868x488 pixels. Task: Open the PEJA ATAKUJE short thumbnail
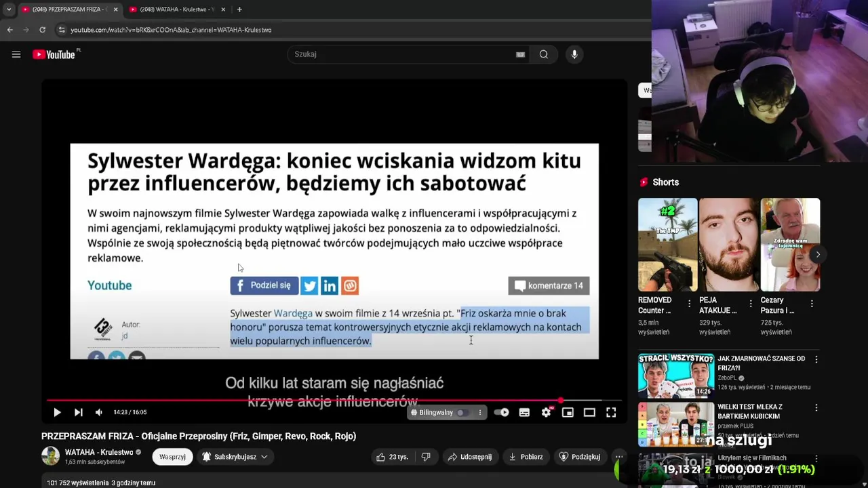click(729, 245)
